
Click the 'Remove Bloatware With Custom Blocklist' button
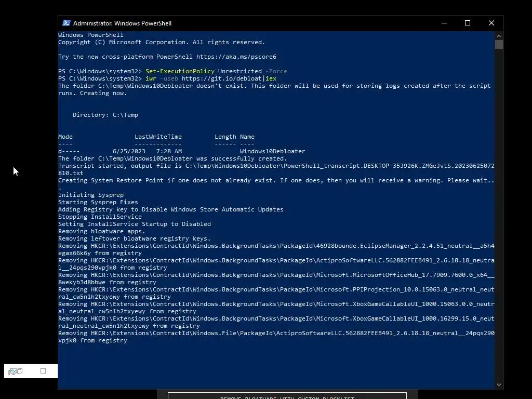point(287,396)
